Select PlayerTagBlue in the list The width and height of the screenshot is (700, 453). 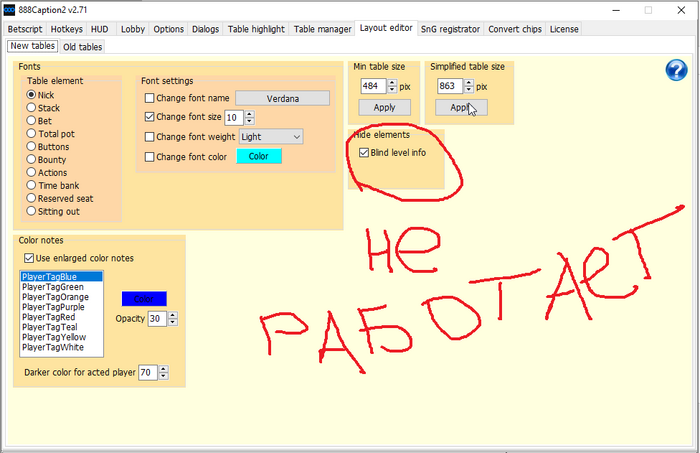pos(62,277)
